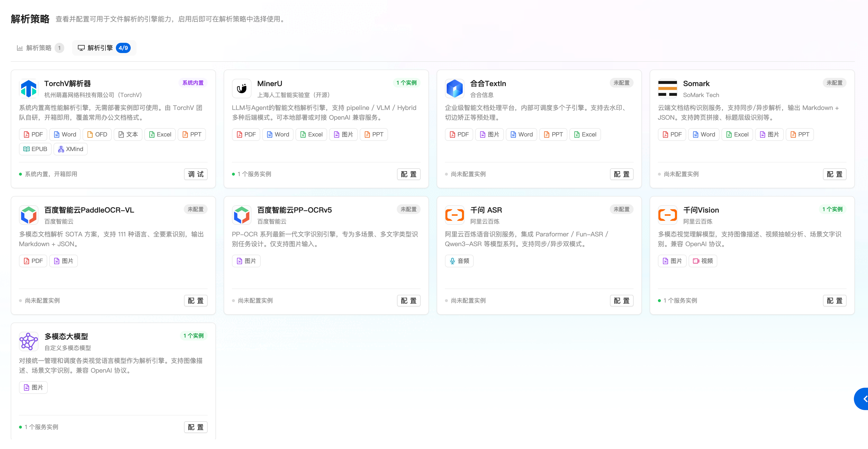The height and width of the screenshot is (449, 868).
Task: Click the 图片 tag in PP-OCRv5 card
Action: coord(246,261)
